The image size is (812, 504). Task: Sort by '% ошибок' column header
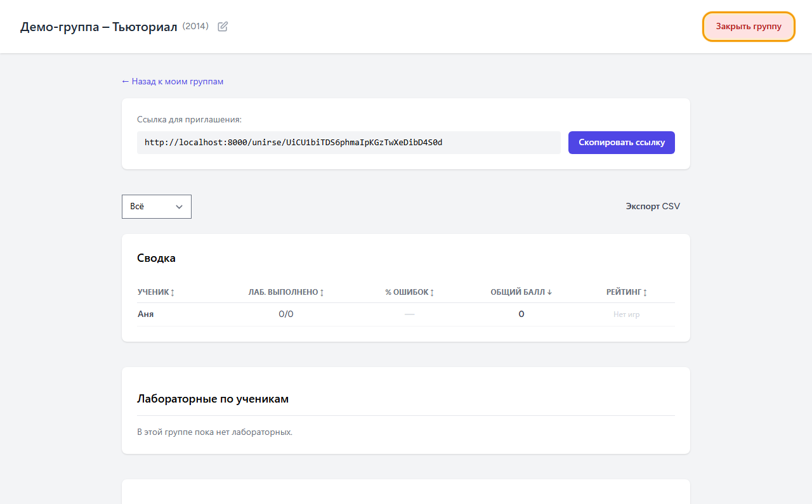click(410, 292)
